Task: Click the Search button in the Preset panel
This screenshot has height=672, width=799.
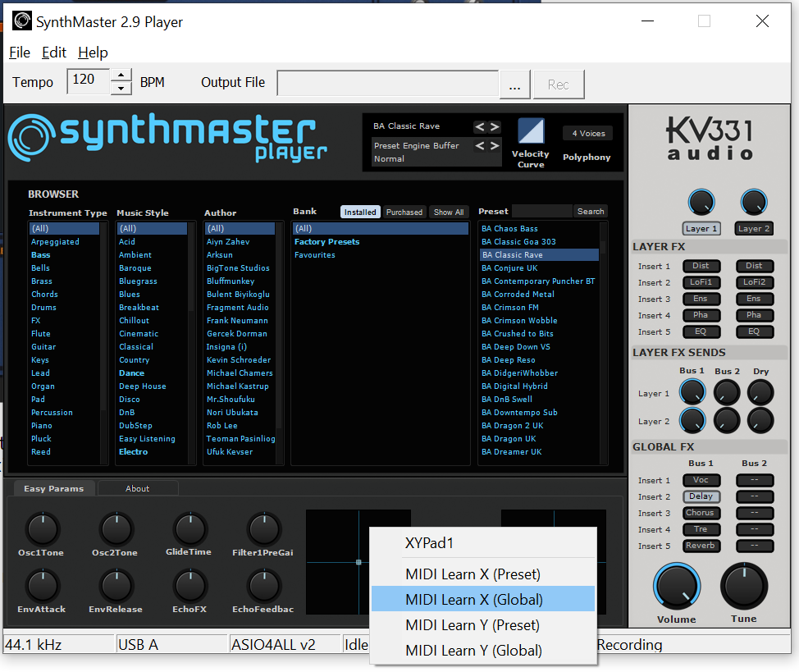Action: [590, 211]
